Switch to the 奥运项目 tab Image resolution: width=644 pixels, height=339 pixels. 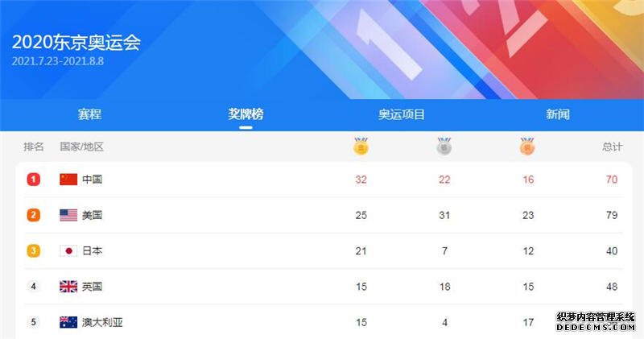(402, 114)
